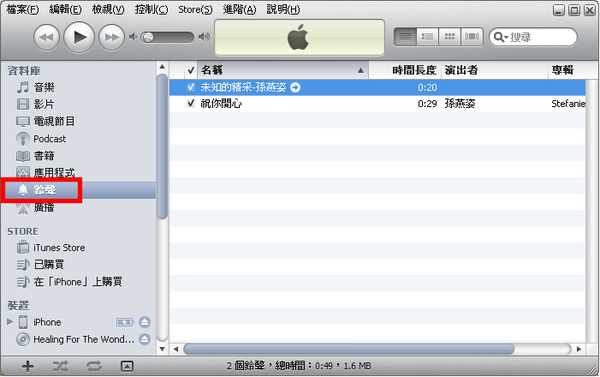The height and width of the screenshot is (377, 600).
Task: Click the 0:20 duration cell
Action: click(x=427, y=88)
